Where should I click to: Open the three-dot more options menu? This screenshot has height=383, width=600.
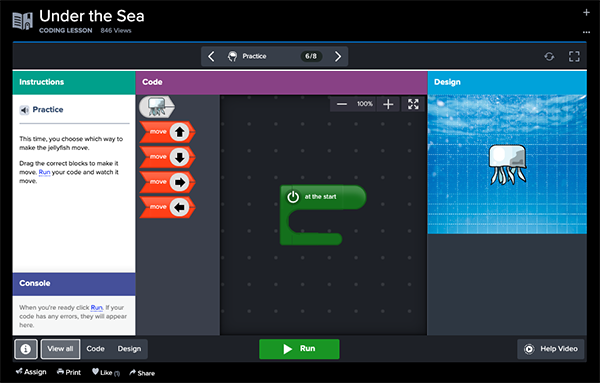(586, 32)
